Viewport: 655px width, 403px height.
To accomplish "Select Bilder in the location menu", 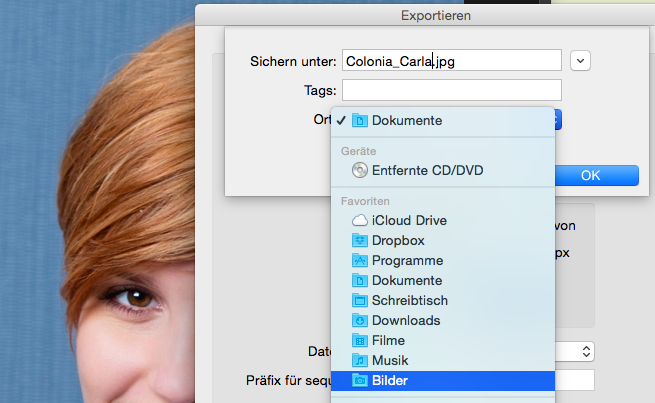I will click(443, 380).
